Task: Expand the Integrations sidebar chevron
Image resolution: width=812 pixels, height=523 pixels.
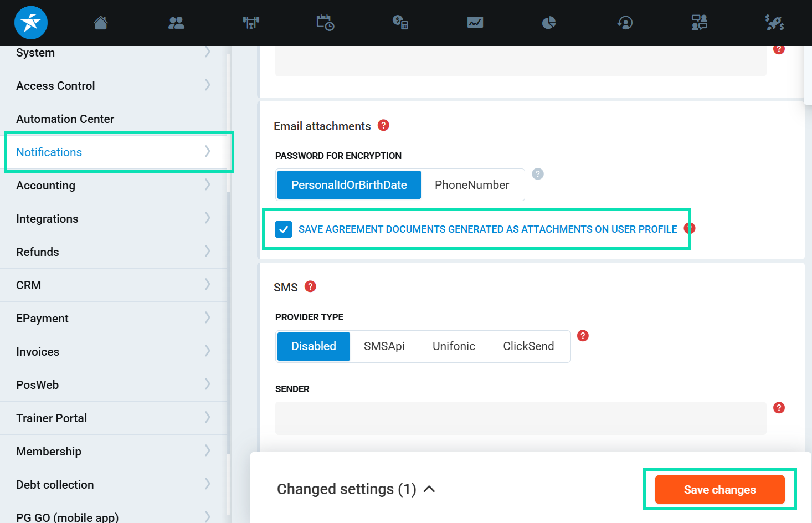Action: 208,218
